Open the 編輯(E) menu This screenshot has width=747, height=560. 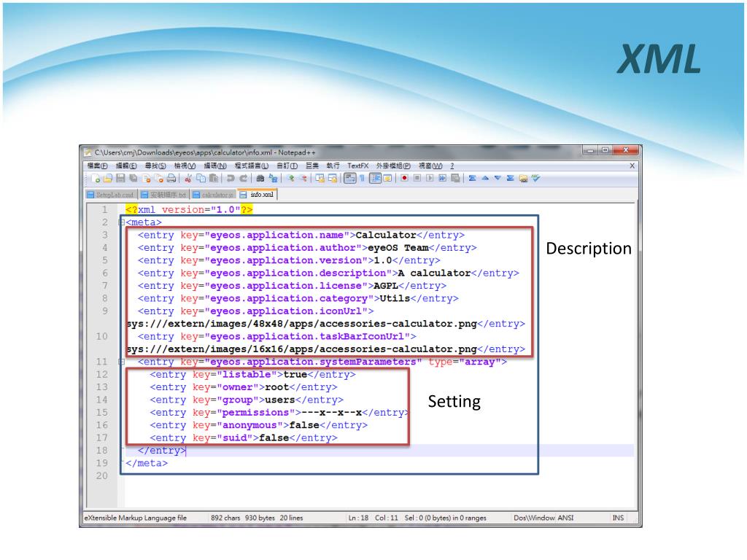coord(126,166)
